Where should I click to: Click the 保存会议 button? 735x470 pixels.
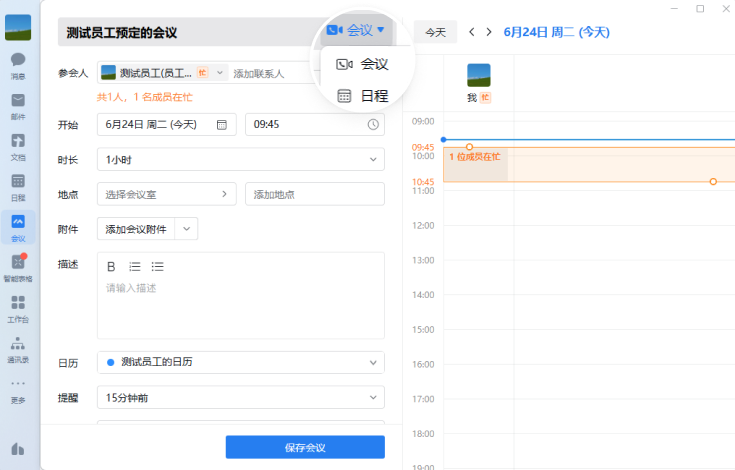[305, 447]
